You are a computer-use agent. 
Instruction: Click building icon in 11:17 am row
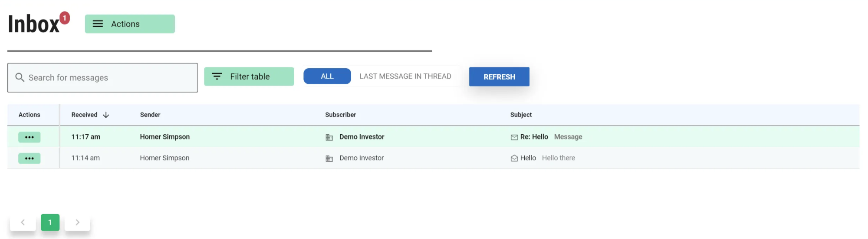pos(329,137)
